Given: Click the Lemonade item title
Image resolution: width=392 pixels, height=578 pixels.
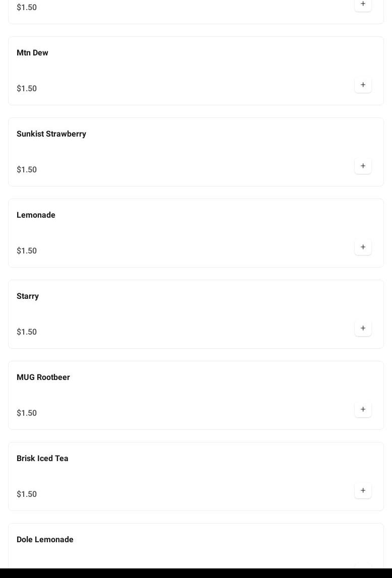Looking at the screenshot, I should point(36,215).
